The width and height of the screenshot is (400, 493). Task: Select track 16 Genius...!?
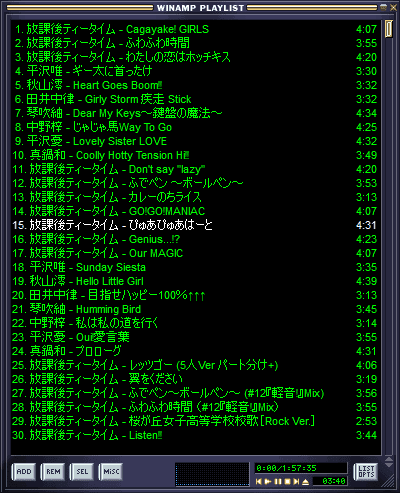coord(196,239)
